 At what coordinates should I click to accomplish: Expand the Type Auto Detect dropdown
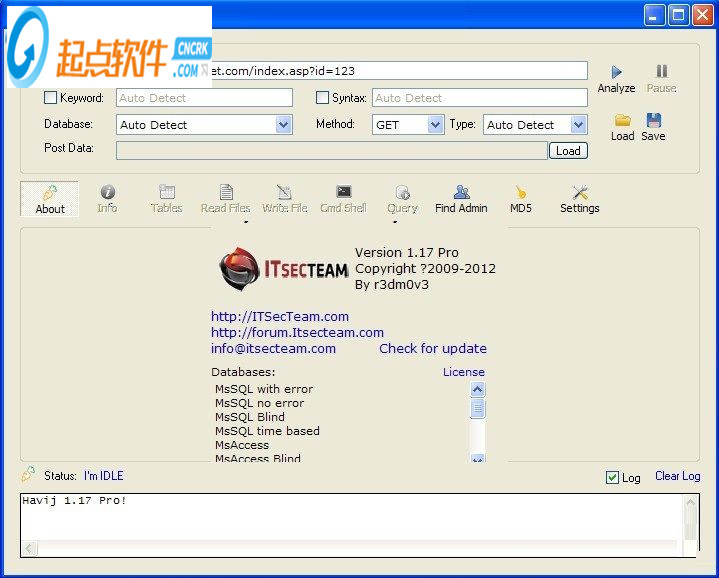pyautogui.click(x=579, y=125)
